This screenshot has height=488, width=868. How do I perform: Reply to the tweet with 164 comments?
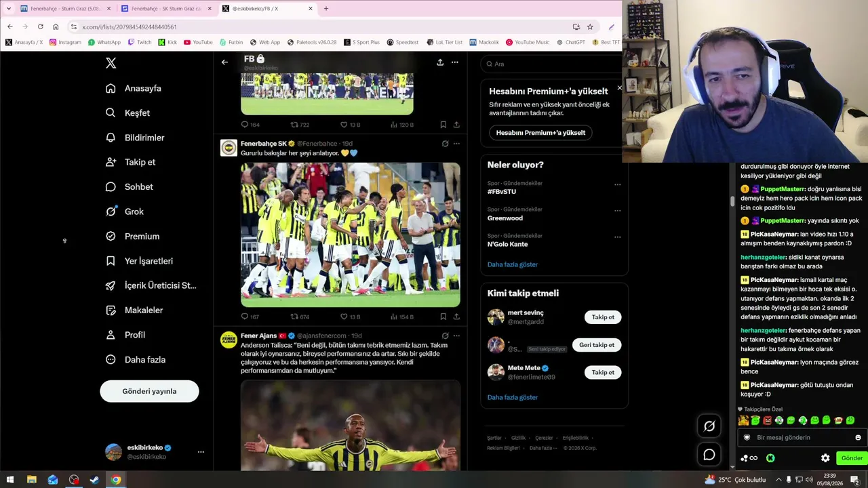point(250,125)
